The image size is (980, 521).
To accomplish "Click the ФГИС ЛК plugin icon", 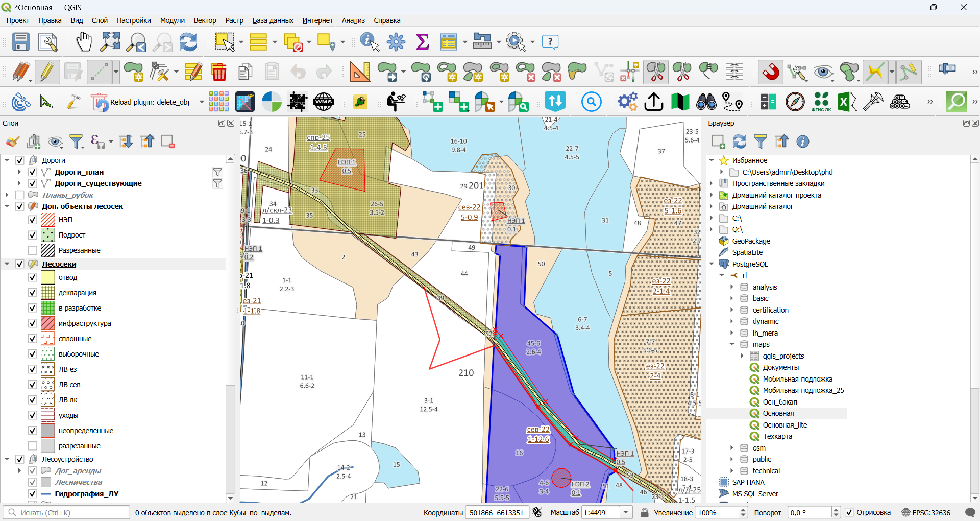I will 821,102.
